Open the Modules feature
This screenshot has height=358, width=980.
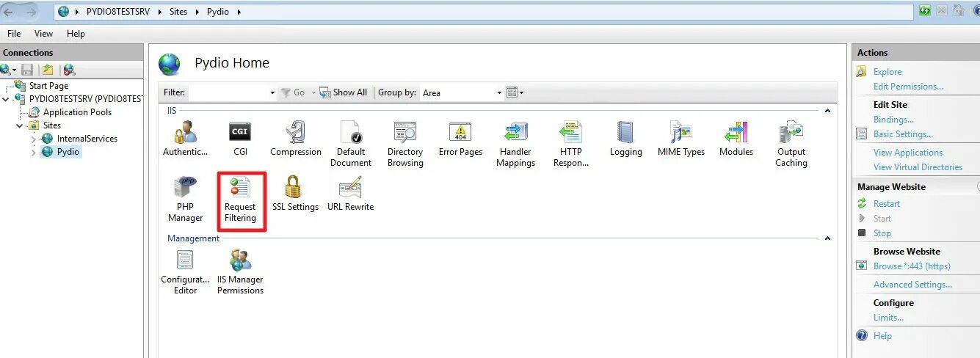click(x=736, y=139)
